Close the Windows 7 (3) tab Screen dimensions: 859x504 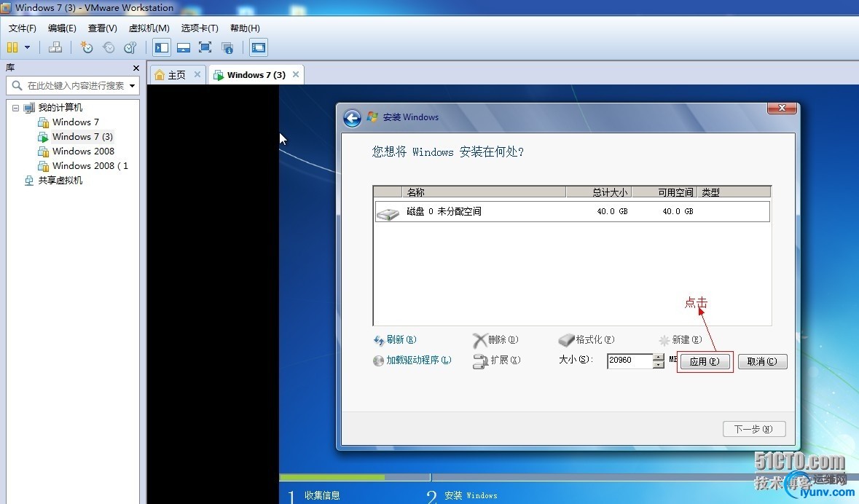pyautogui.click(x=296, y=74)
